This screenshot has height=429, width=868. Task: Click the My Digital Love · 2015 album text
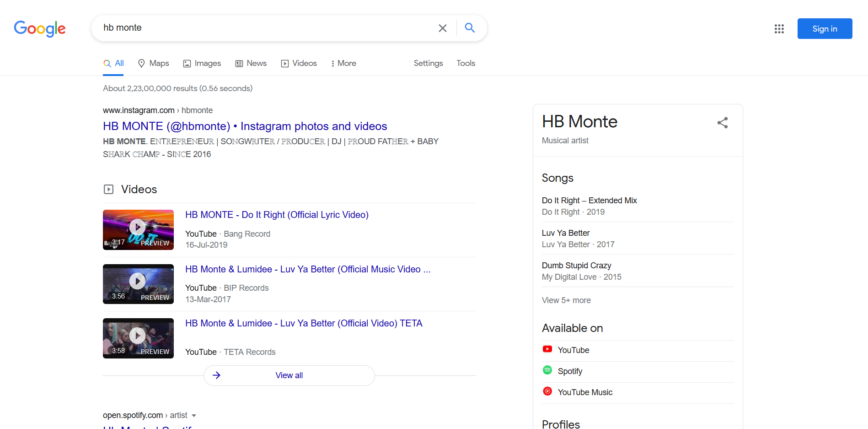581,277
